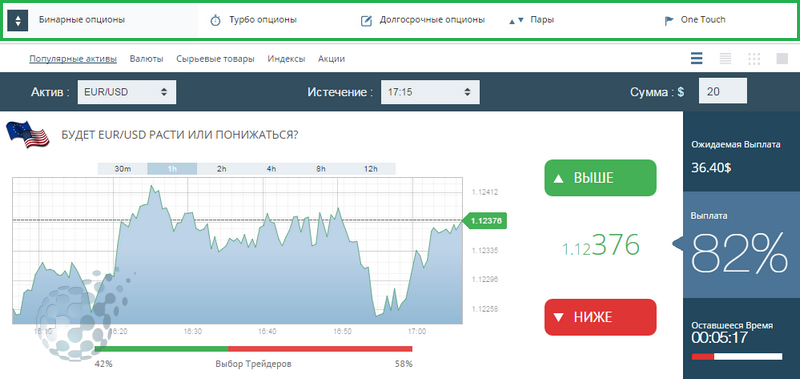Open the Пары tab
This screenshot has width=800, height=379.
point(542,20)
